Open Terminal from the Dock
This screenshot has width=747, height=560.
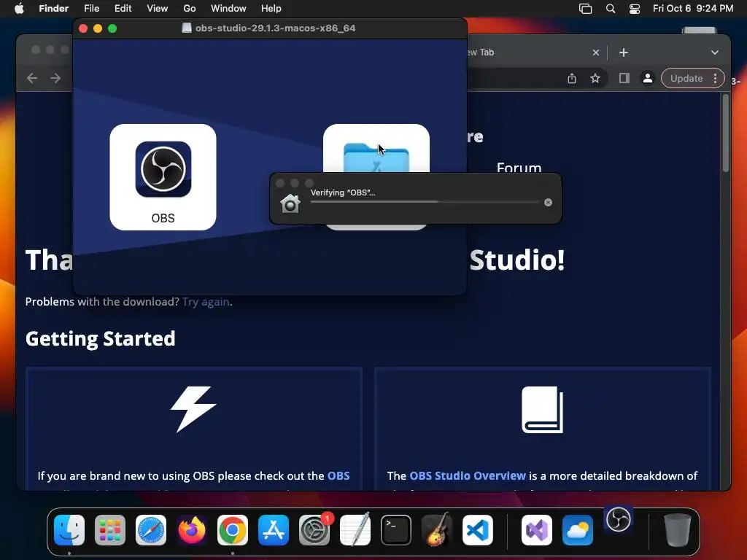coord(396,530)
